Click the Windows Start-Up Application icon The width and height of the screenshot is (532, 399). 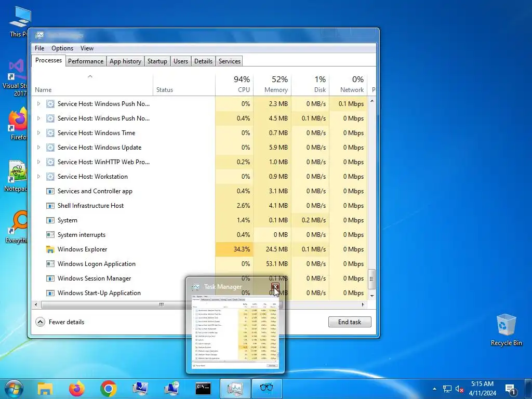tap(50, 293)
